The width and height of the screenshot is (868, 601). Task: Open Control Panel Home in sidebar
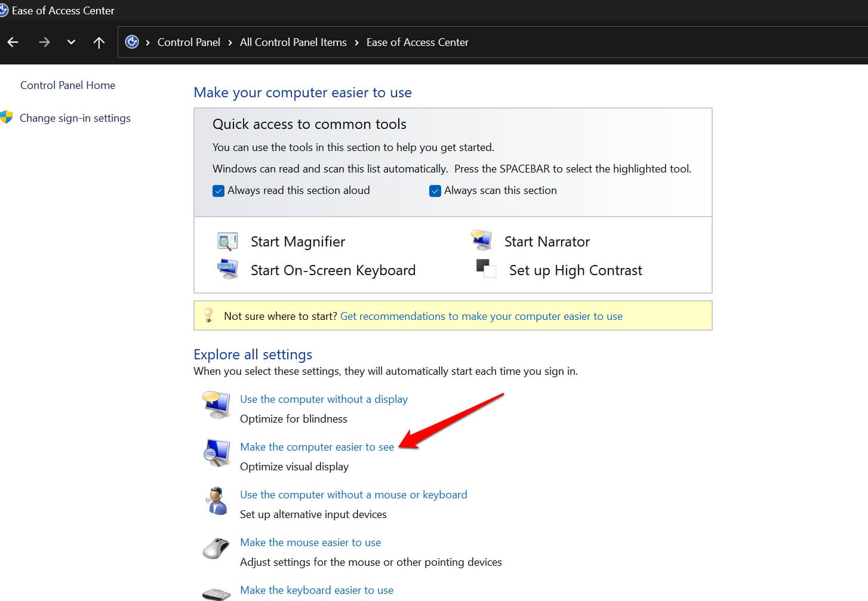pos(67,85)
